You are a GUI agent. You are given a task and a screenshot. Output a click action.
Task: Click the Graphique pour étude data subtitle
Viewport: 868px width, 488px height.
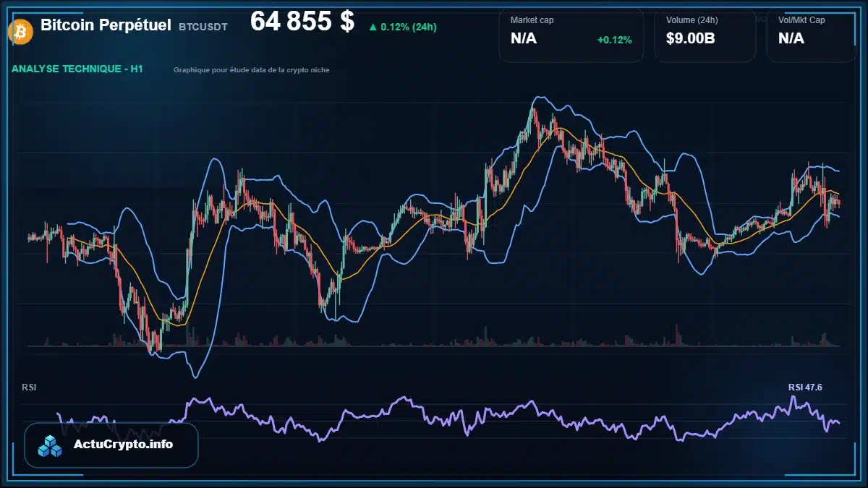tap(252, 70)
